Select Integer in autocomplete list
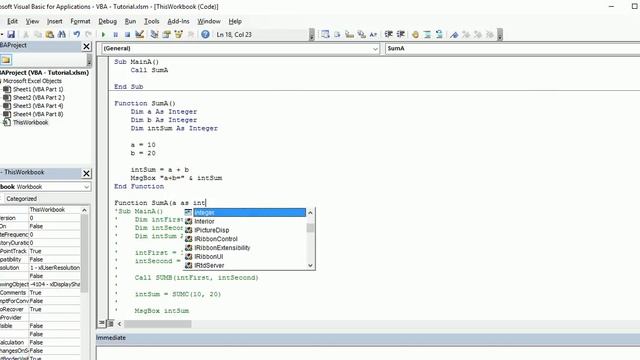The image size is (640, 360). [249, 213]
